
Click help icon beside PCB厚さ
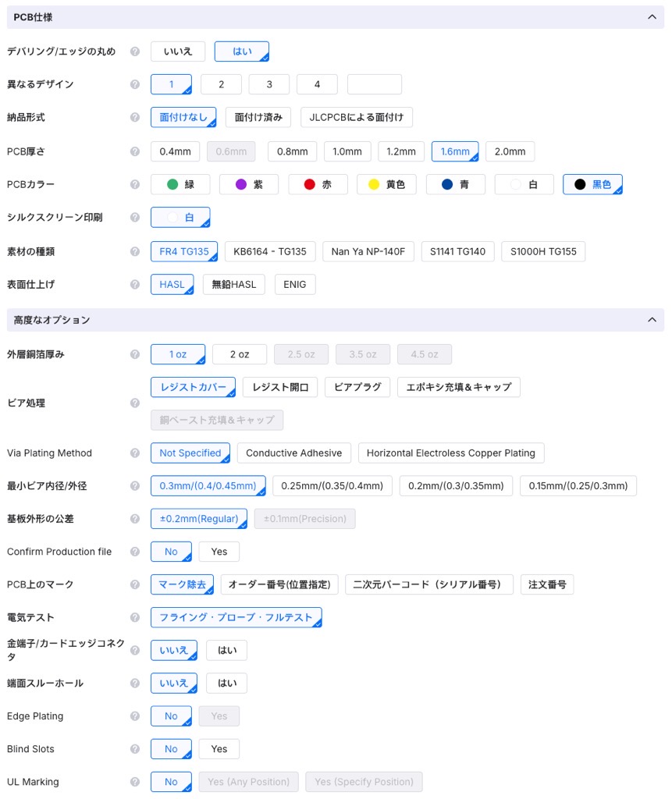point(135,151)
